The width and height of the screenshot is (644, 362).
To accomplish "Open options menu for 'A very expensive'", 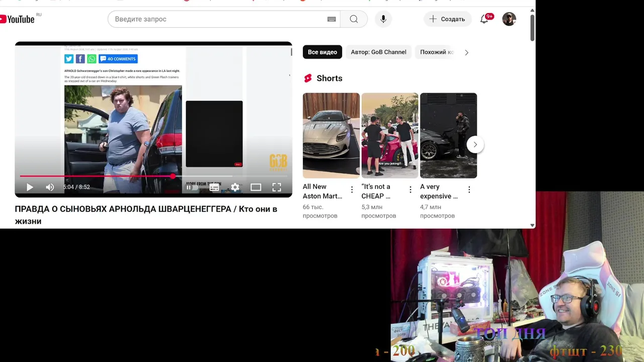I will pyautogui.click(x=469, y=190).
